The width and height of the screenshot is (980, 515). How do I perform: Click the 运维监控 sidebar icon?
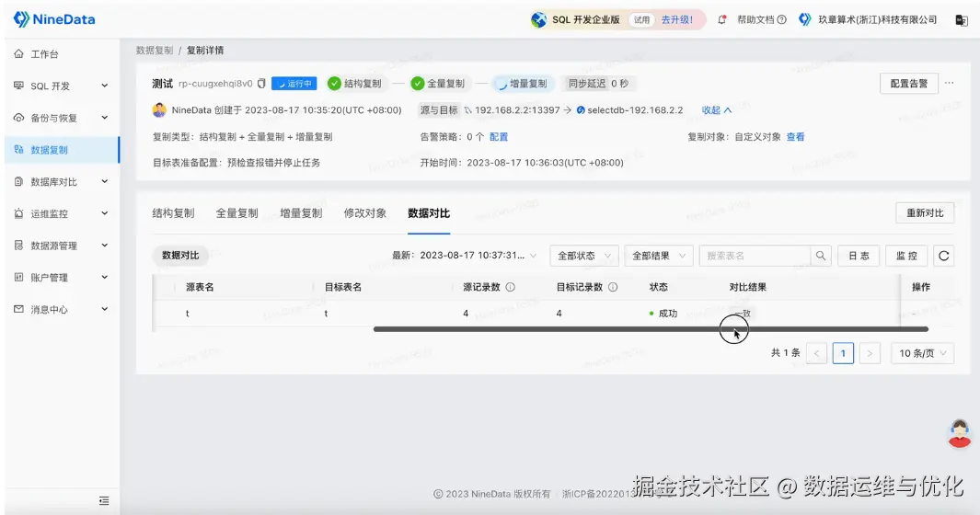18,213
